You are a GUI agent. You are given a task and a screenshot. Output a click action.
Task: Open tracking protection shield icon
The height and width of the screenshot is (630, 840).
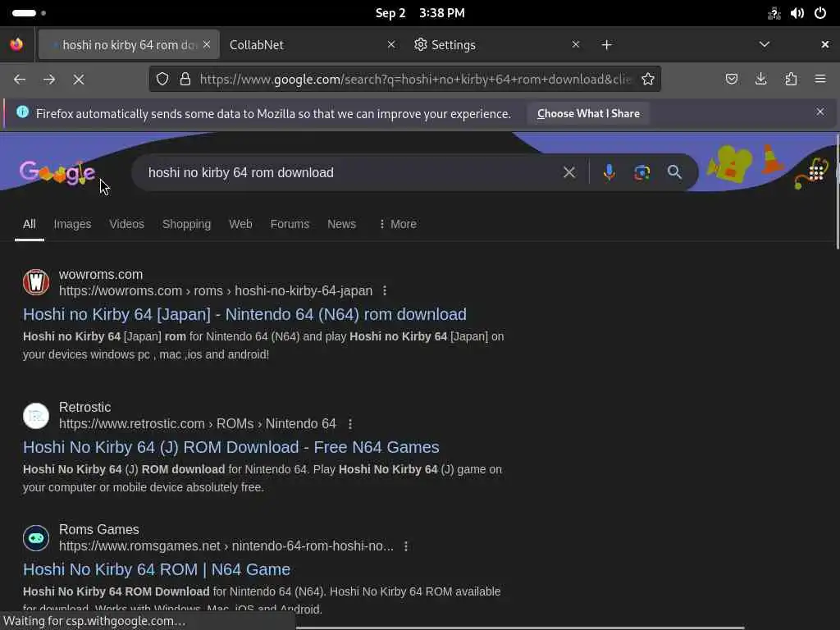tap(162, 80)
